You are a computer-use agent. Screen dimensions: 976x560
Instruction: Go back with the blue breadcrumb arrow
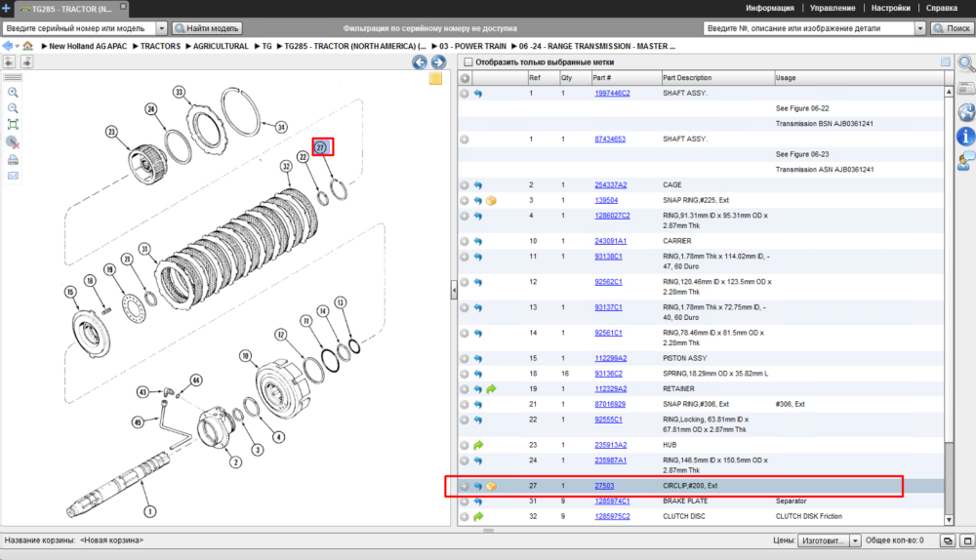tap(8, 46)
